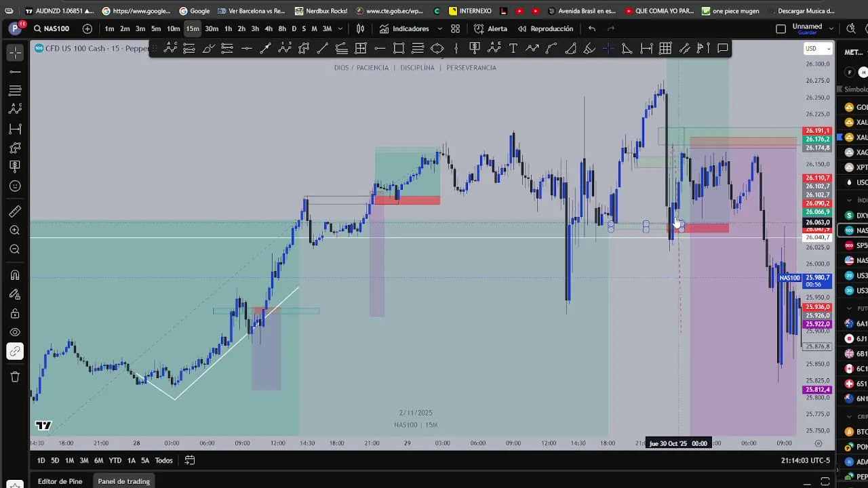
Task: Select the trend line tool in left sidebar
Action: click(15, 71)
